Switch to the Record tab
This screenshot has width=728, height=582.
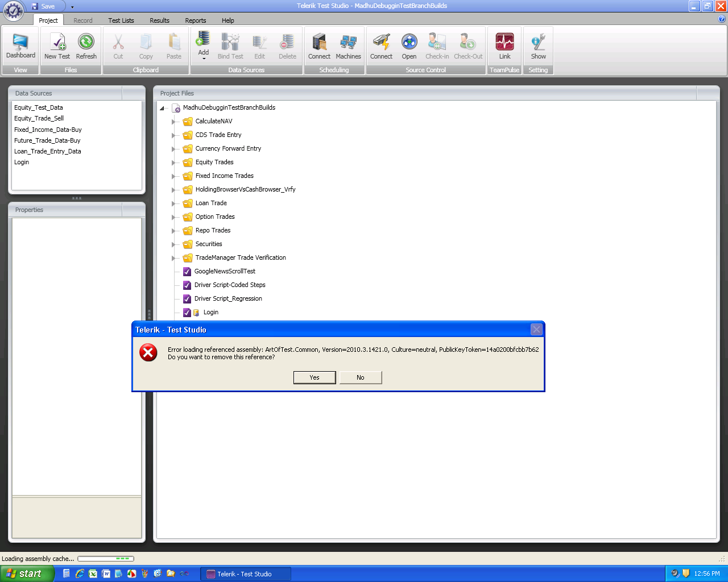pos(83,20)
